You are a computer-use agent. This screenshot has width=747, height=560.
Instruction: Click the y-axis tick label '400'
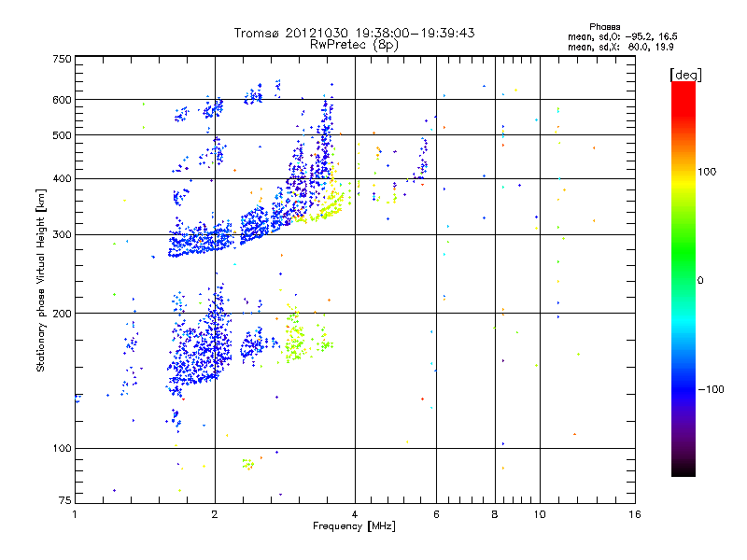click(62, 178)
